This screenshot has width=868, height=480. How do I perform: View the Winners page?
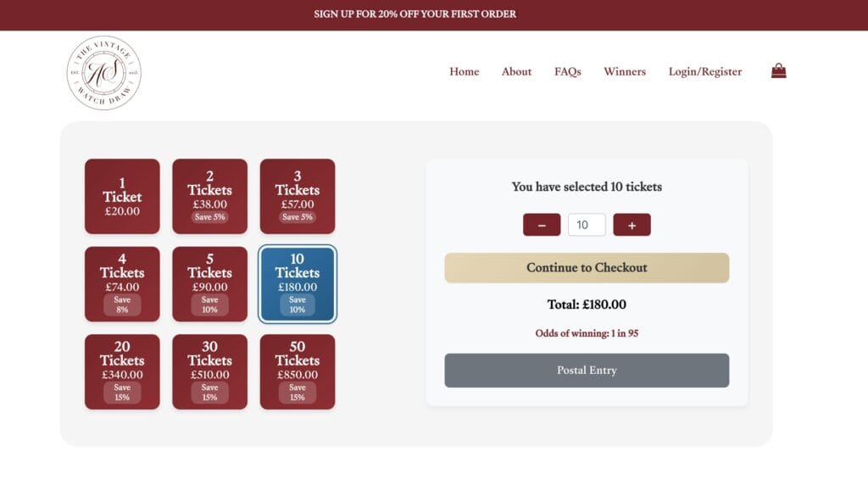[625, 72]
